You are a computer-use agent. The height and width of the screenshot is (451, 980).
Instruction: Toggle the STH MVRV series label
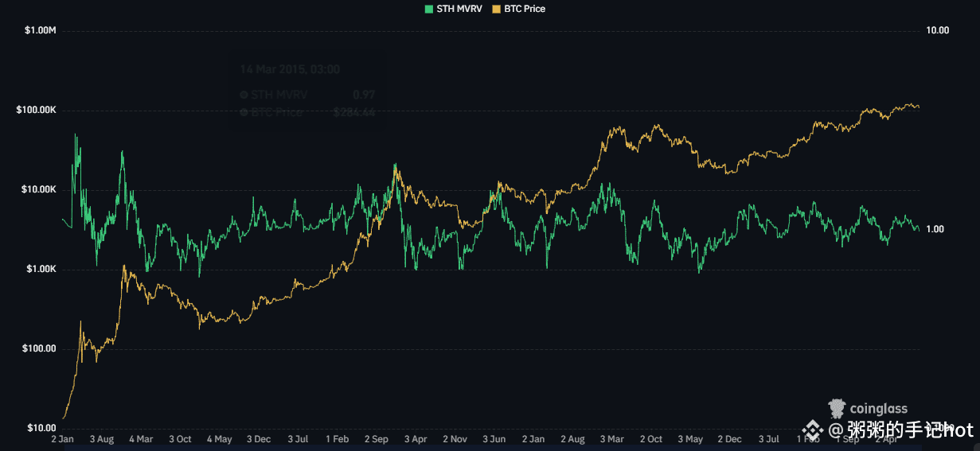coord(459,9)
